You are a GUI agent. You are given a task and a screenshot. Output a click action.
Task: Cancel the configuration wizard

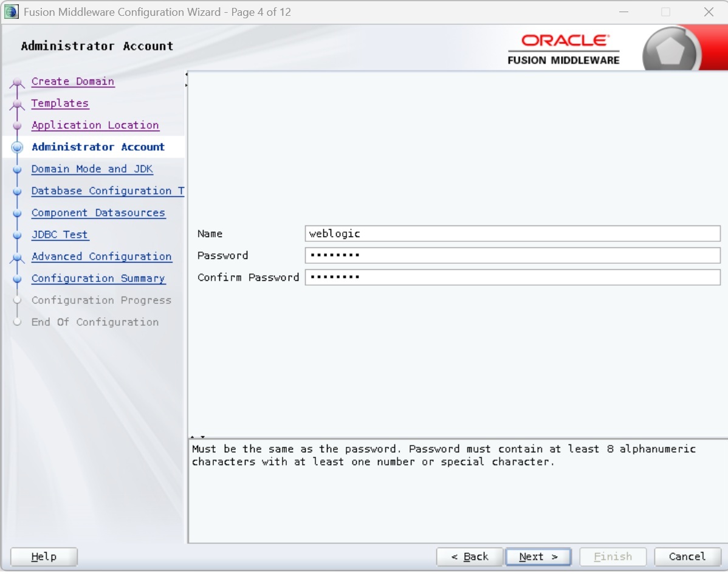pyautogui.click(x=687, y=557)
